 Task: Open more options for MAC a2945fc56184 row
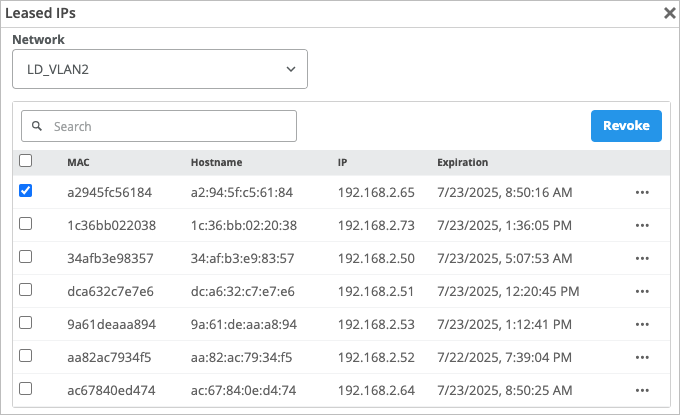tap(642, 192)
